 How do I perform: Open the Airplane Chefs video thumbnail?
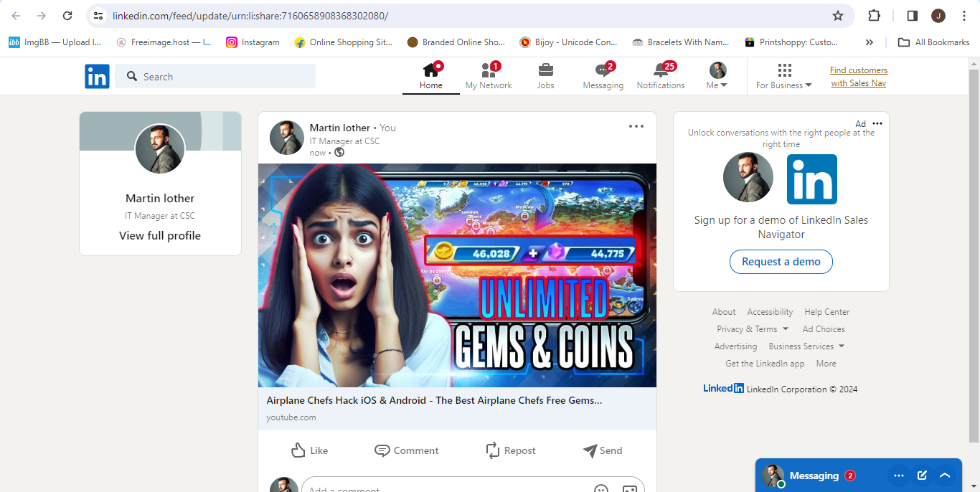pyautogui.click(x=457, y=275)
